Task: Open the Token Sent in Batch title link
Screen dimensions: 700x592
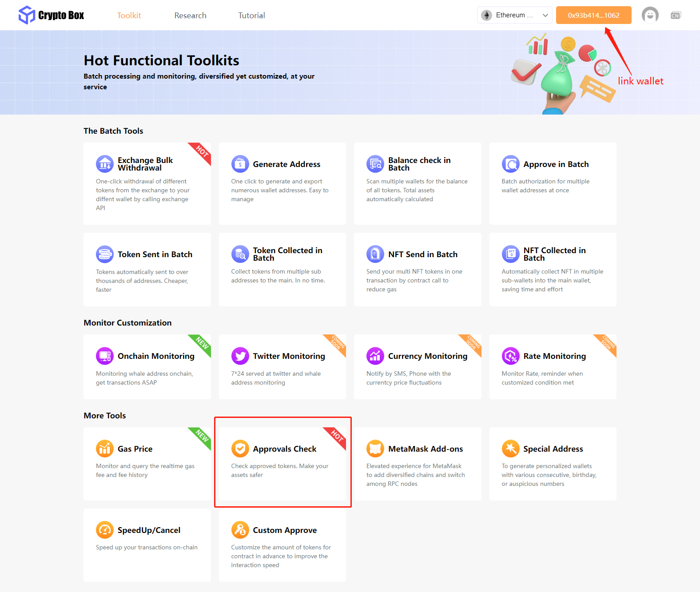Action: tap(155, 254)
